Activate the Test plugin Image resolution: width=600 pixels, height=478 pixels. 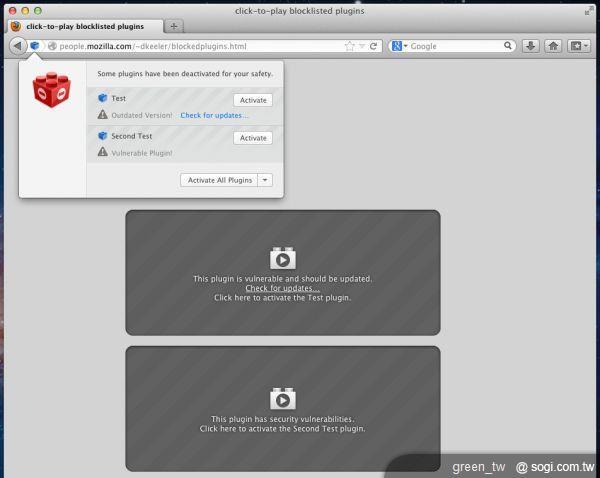tap(253, 100)
